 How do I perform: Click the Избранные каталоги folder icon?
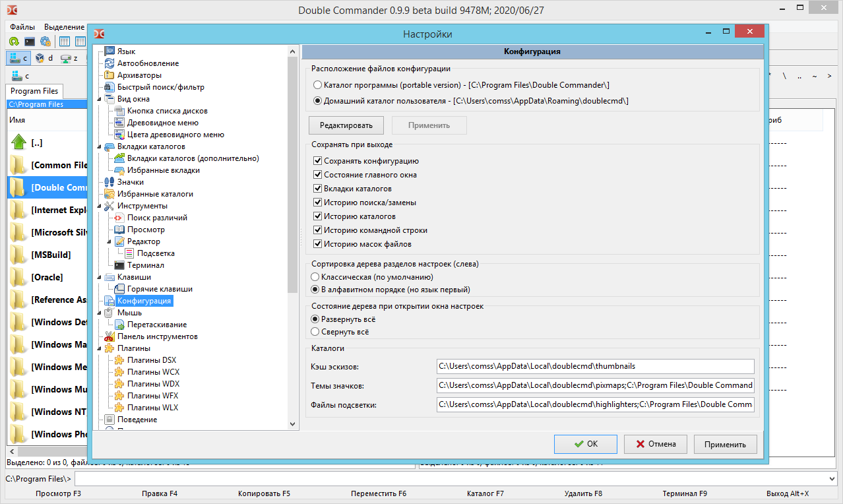tap(109, 194)
